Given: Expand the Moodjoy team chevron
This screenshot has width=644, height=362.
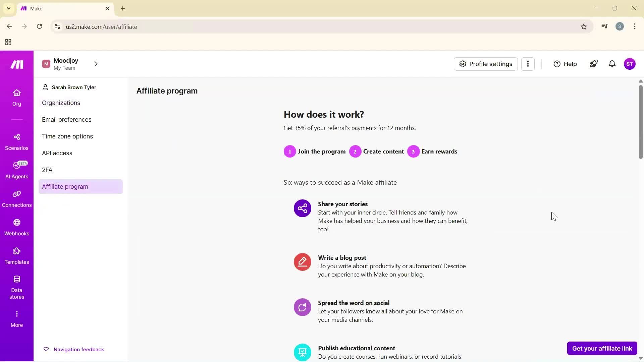Looking at the screenshot, I should [x=96, y=64].
